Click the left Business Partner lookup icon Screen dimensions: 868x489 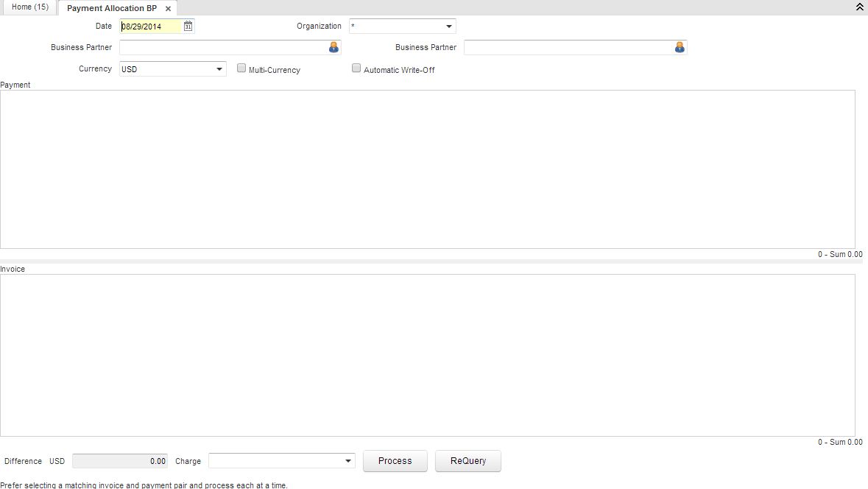point(334,47)
